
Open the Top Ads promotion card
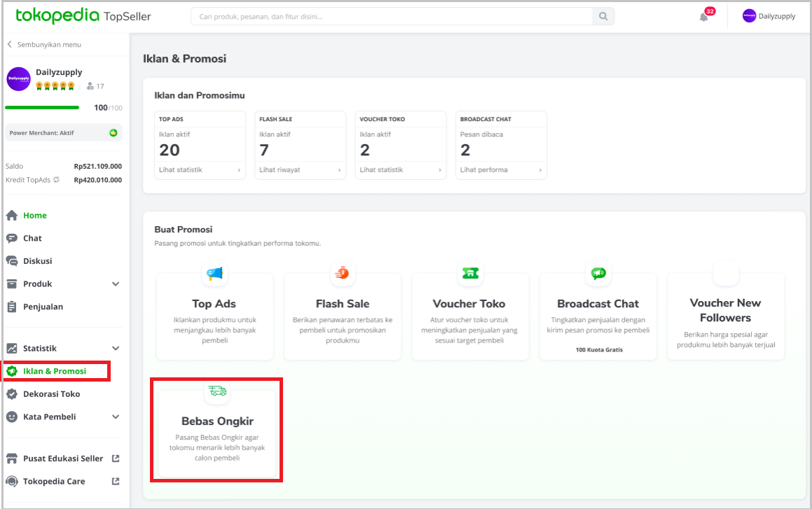[x=214, y=316]
